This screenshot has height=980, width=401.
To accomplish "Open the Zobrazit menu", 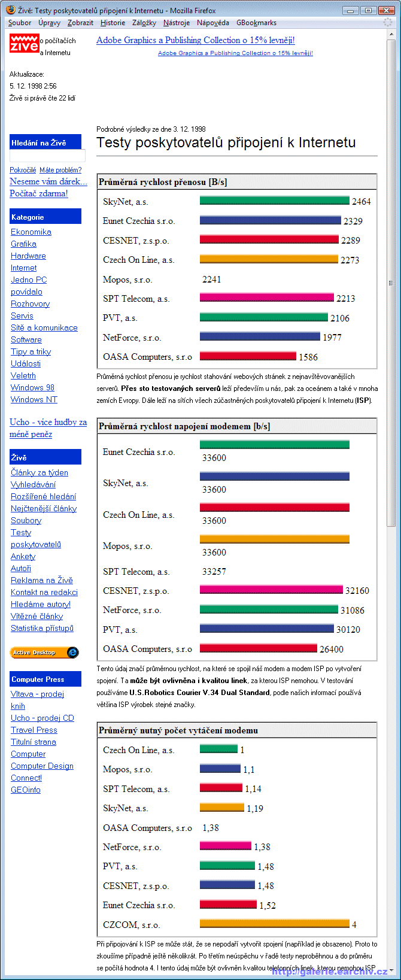I will tap(80, 23).
